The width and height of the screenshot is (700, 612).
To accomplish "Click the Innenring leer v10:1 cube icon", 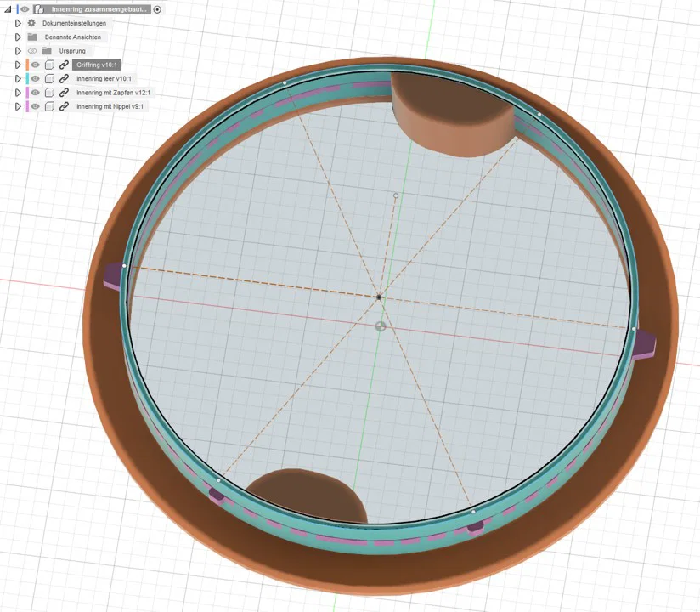I will 49,78.
